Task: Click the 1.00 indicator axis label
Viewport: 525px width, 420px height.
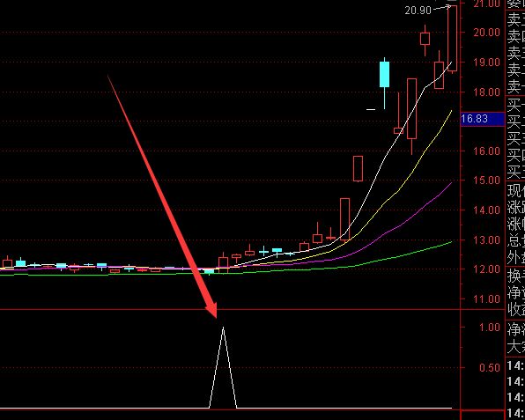Action: point(490,327)
